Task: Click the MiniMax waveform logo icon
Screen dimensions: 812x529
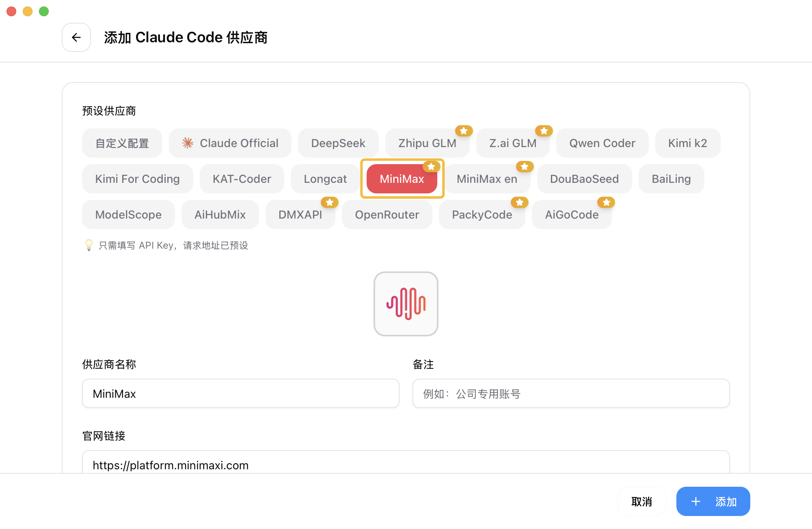Action: 406,304
